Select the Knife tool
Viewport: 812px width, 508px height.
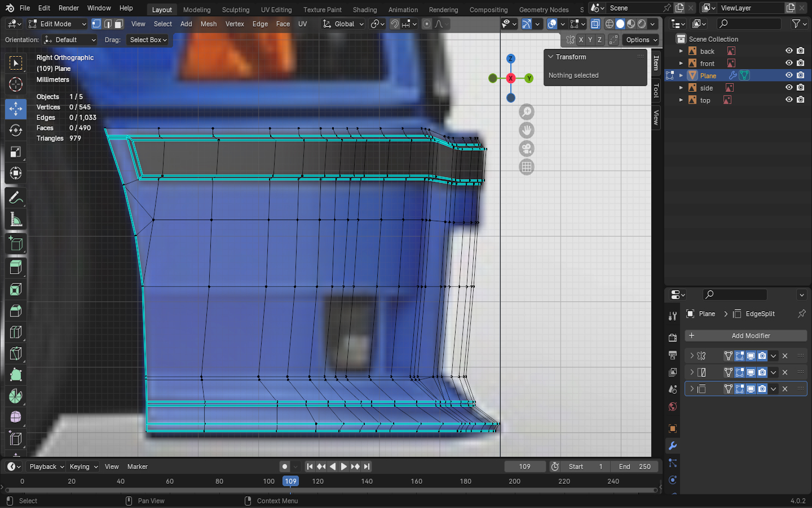(x=16, y=354)
